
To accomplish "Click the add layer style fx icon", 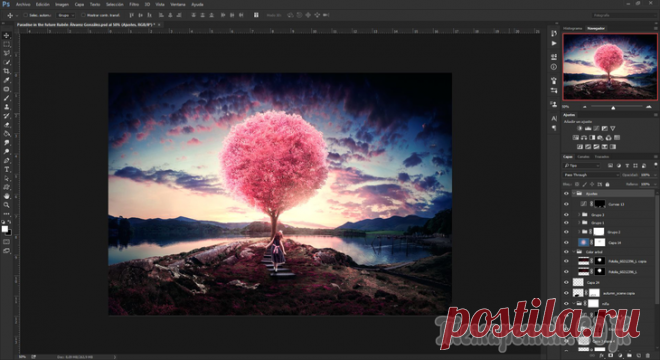I will (601, 356).
